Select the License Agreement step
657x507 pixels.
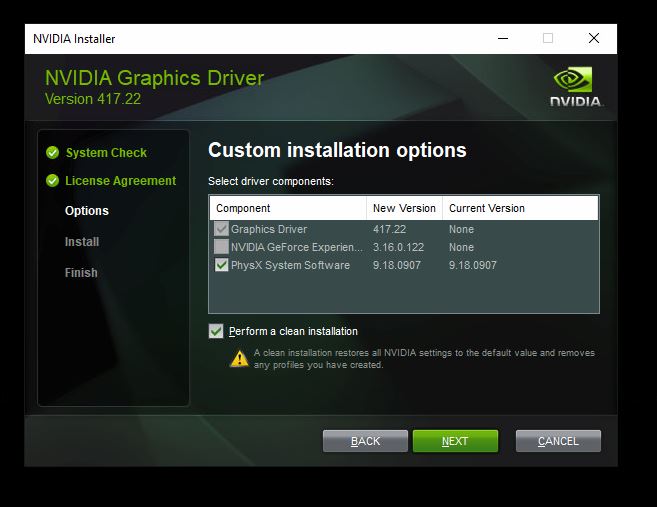tap(121, 181)
